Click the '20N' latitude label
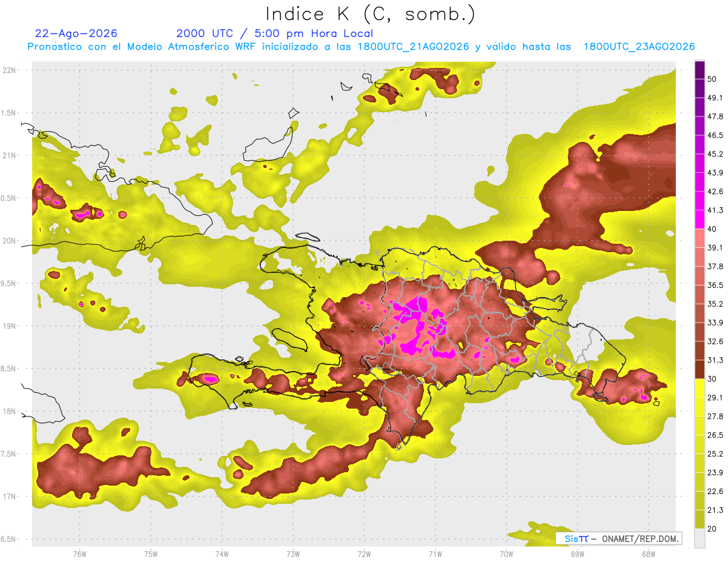Screen dimensions: 728x562 pos(10,241)
